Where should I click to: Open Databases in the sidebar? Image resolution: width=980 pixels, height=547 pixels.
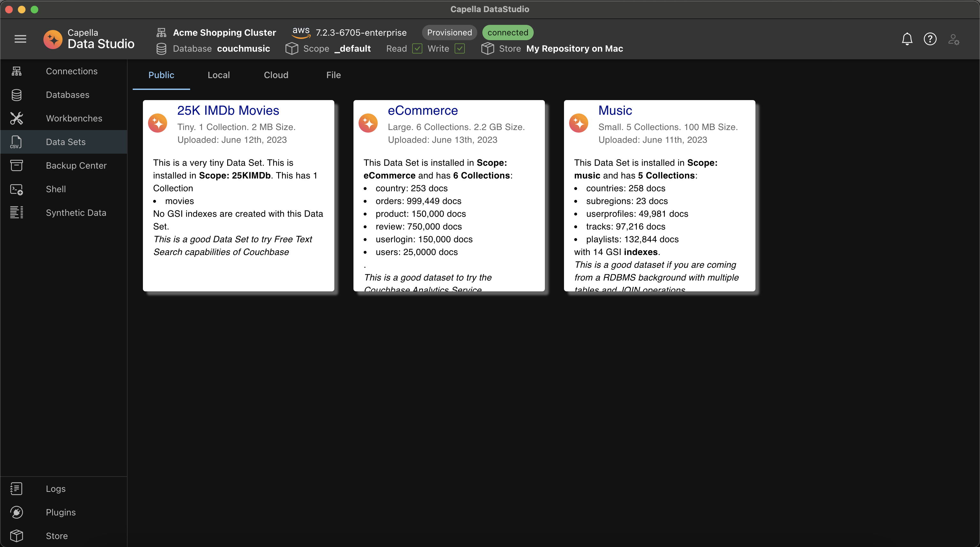63,95
